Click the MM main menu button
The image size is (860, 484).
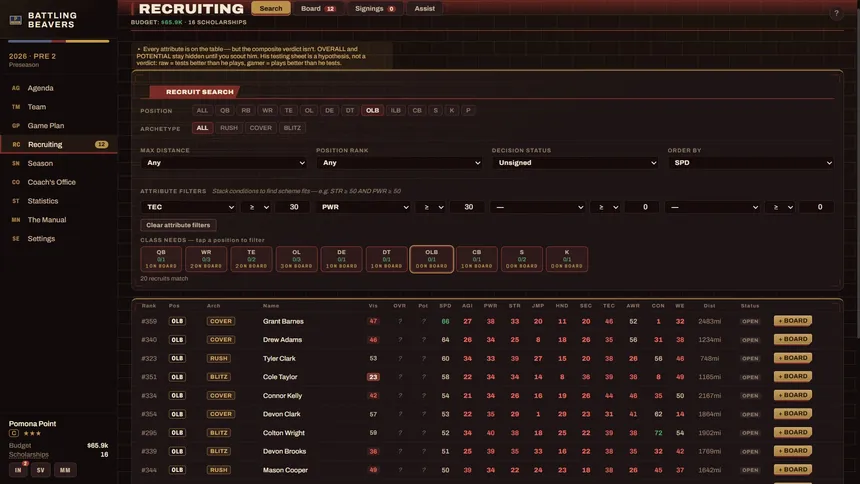[x=65, y=470]
